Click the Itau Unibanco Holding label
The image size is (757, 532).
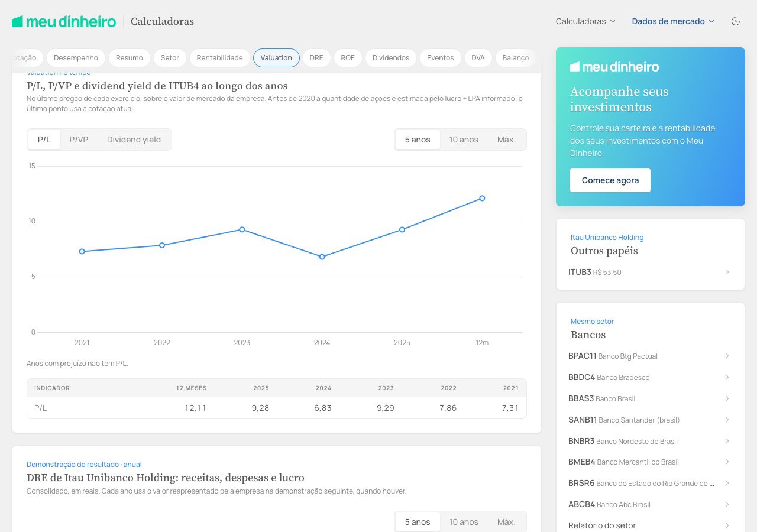click(607, 238)
